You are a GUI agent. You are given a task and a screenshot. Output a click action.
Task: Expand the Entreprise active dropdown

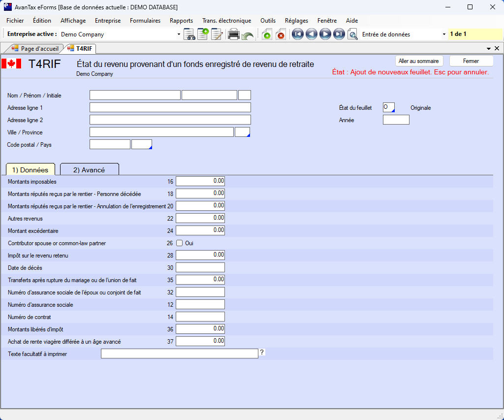pyautogui.click(x=179, y=34)
